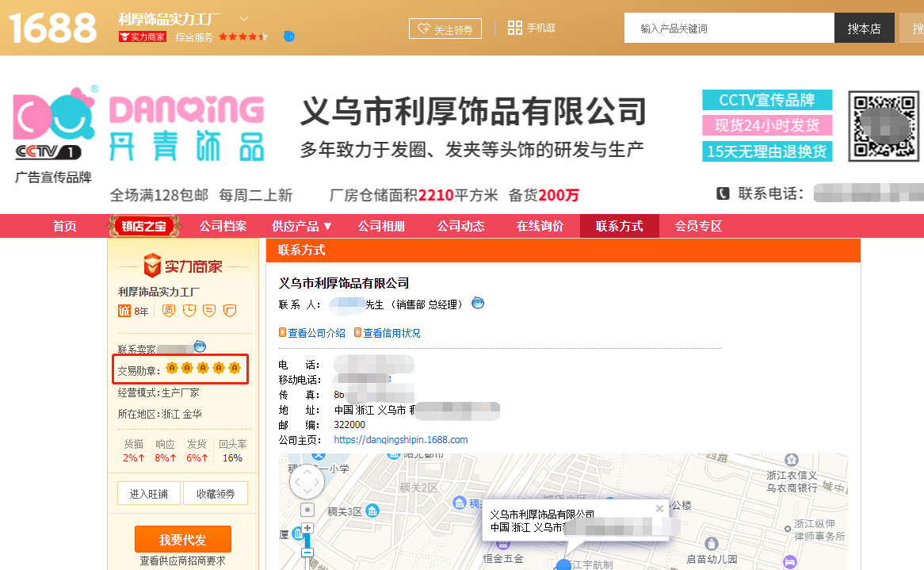Click the 收藏领券 button

pos(215,493)
